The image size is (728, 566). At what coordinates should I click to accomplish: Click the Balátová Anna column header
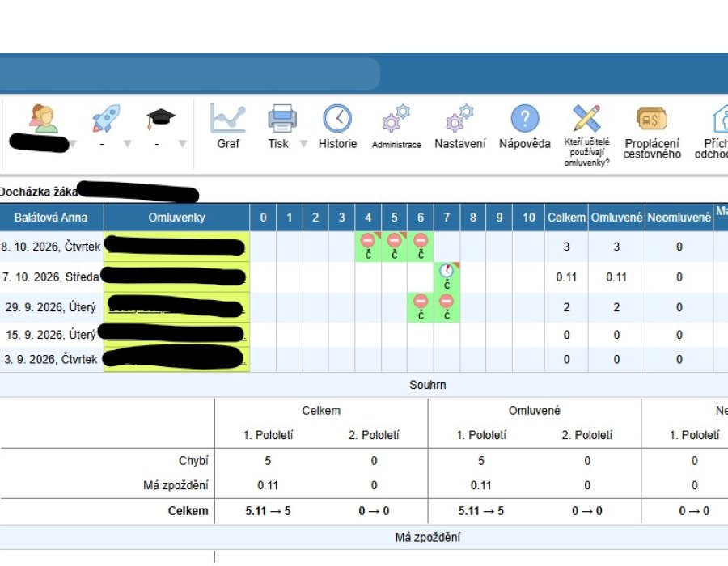(x=51, y=218)
